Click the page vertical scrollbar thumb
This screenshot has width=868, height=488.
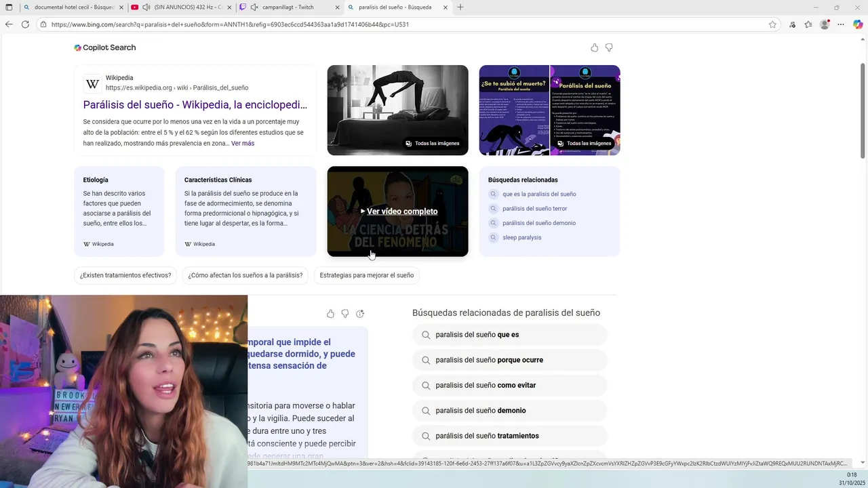(863, 111)
